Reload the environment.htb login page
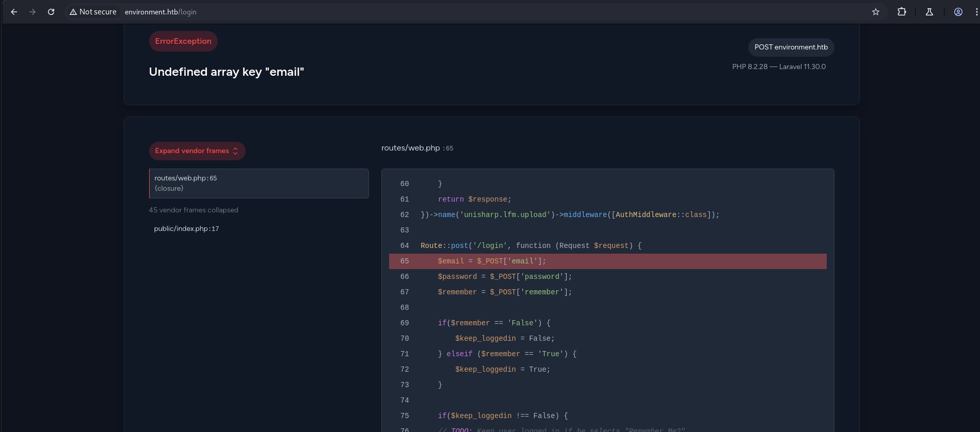This screenshot has height=432, width=980. point(51,12)
